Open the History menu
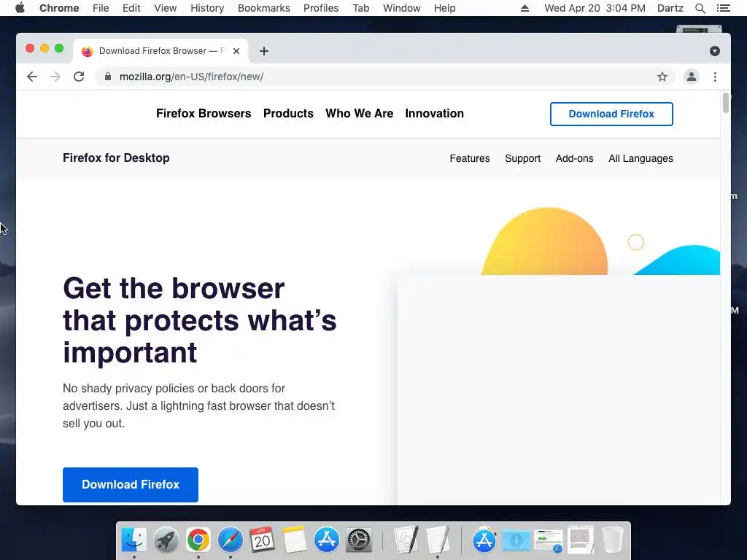Image resolution: width=747 pixels, height=560 pixels. point(207,8)
